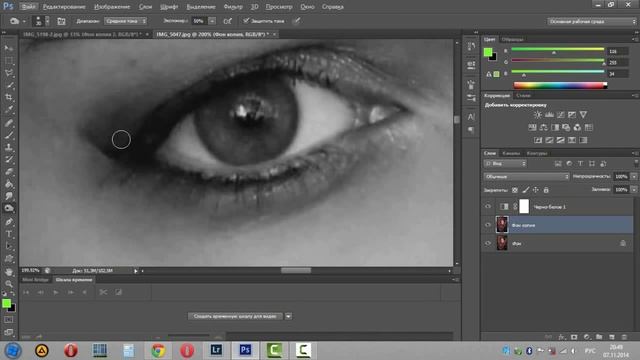Open the video timeline type dropdown arrow
The height and width of the screenshot is (360, 640).
pyautogui.click(x=289, y=316)
